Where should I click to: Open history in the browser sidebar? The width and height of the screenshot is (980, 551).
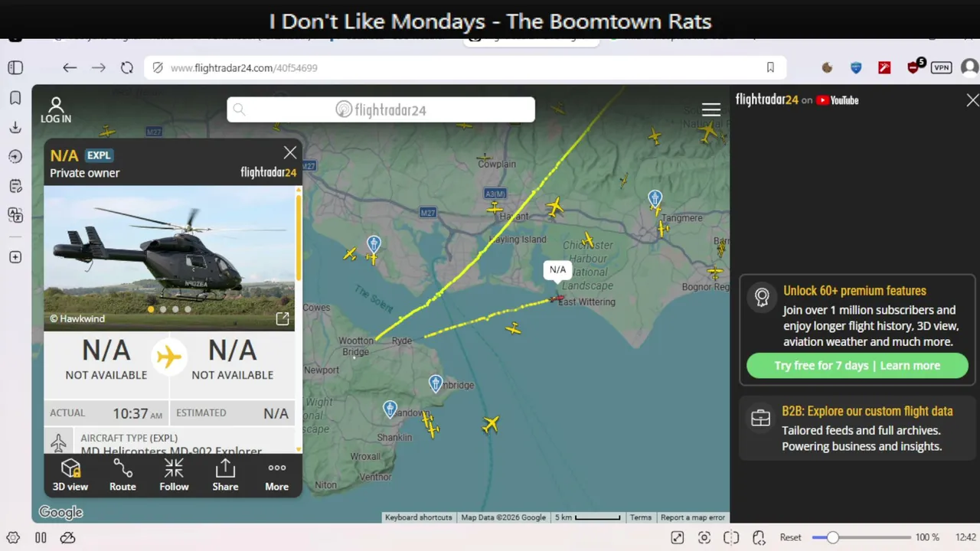coord(15,157)
